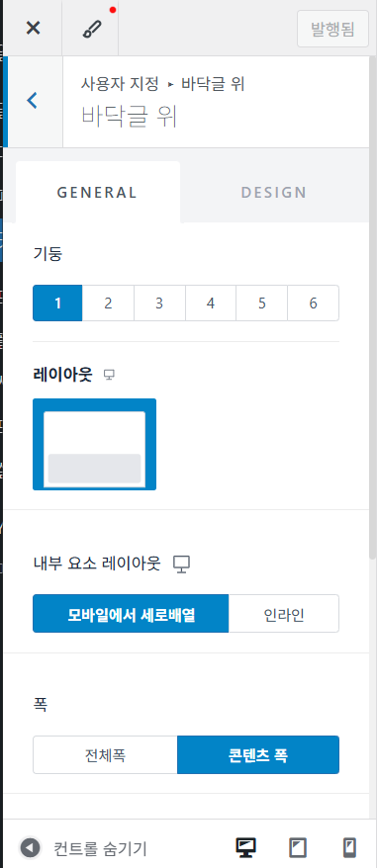Switch to tablet preview icon
The image size is (377, 868).
coord(298,847)
